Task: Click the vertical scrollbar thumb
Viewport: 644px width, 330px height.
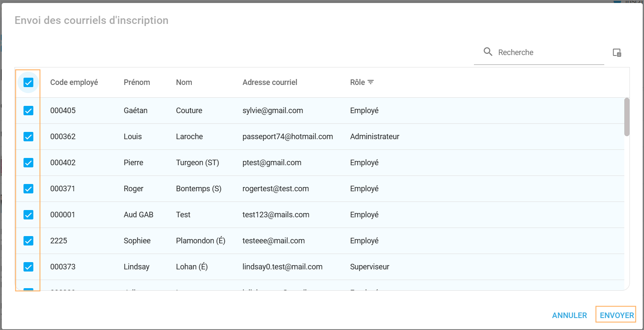Action: pyautogui.click(x=626, y=117)
